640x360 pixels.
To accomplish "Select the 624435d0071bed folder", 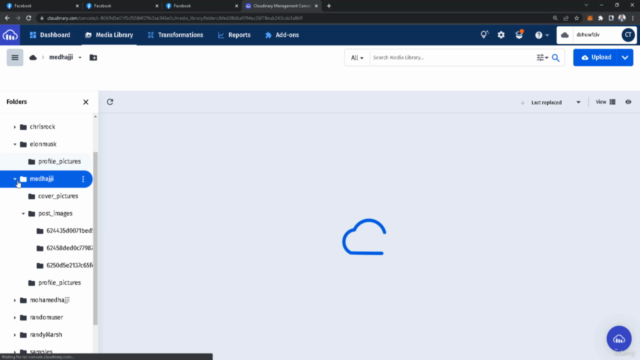I will pos(69,231).
